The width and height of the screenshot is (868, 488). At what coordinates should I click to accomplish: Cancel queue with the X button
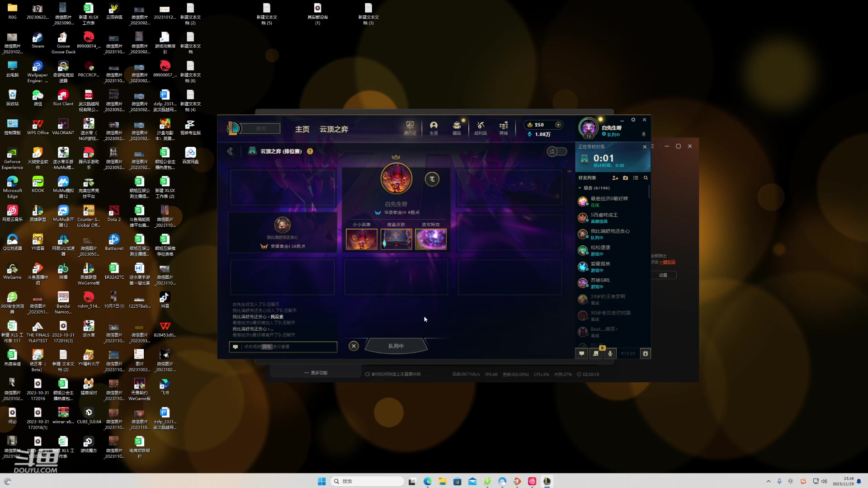click(x=354, y=346)
